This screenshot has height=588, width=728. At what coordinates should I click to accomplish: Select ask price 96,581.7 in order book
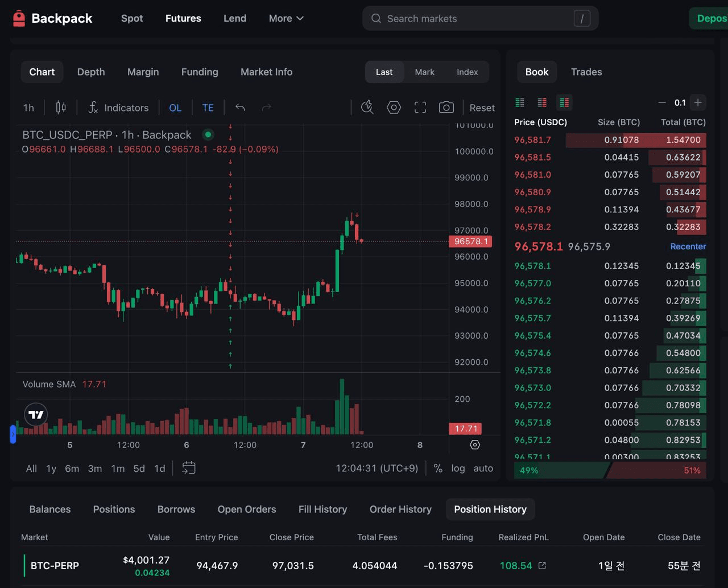coord(532,139)
